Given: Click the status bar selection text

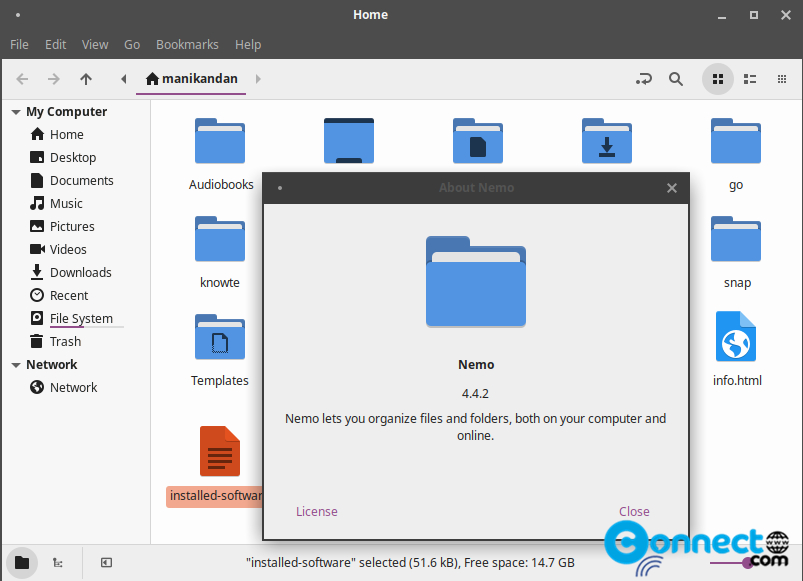Looking at the screenshot, I should click(410, 563).
